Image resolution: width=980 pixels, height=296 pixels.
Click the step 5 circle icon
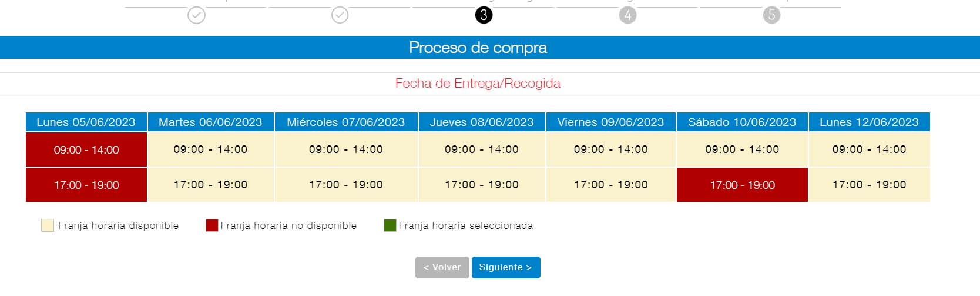click(x=771, y=15)
